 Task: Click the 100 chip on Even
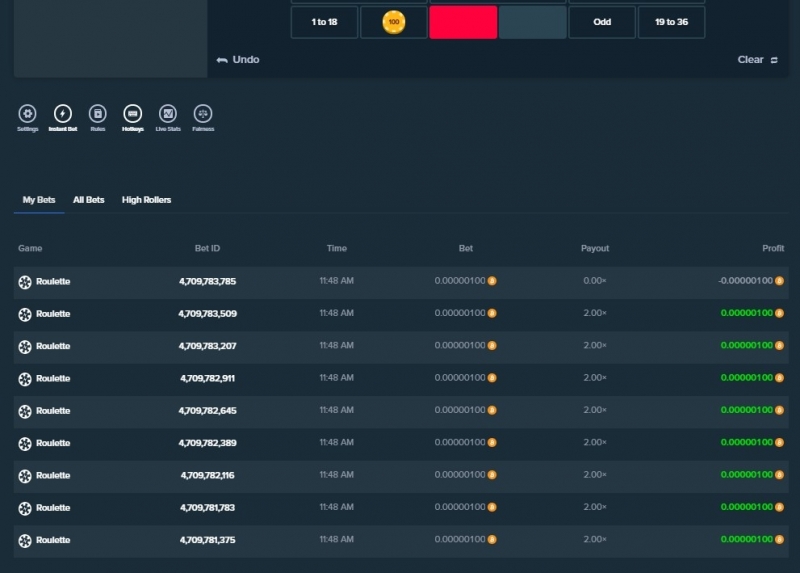[x=394, y=22]
